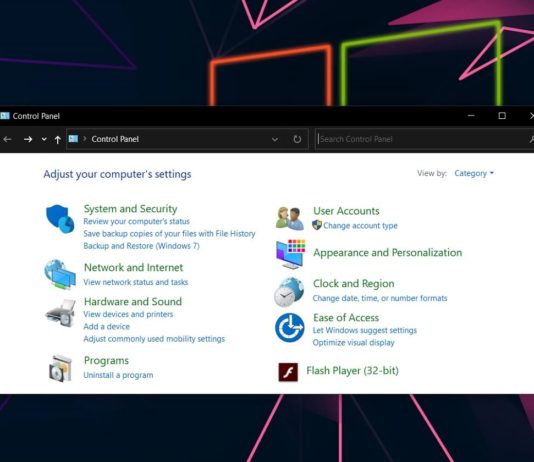Open Save backup copies with File History
This screenshot has height=462, width=534.
tap(169, 234)
